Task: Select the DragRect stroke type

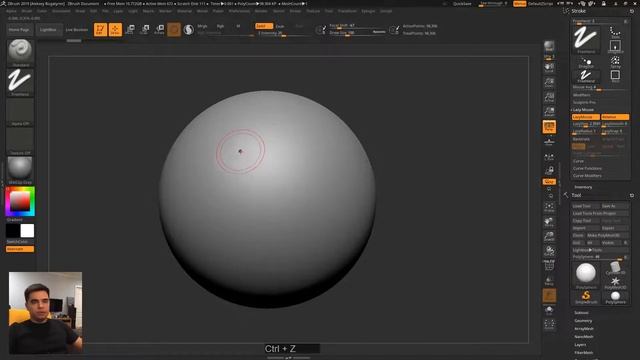Action: click(x=615, y=47)
